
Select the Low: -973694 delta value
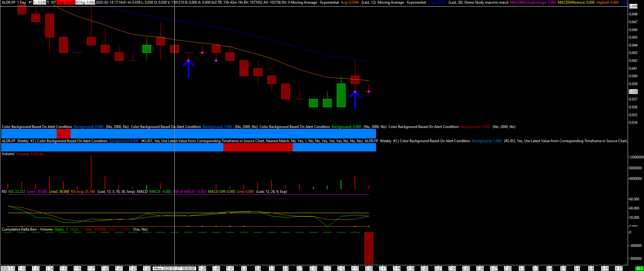pyautogui.click(x=95, y=229)
